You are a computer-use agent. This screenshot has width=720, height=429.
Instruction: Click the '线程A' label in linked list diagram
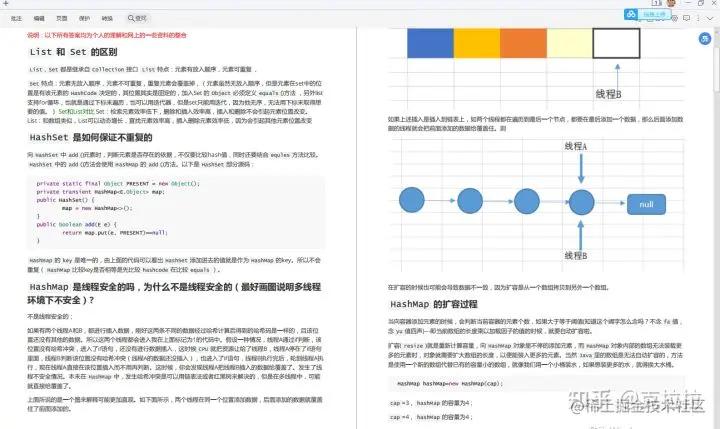point(576,147)
